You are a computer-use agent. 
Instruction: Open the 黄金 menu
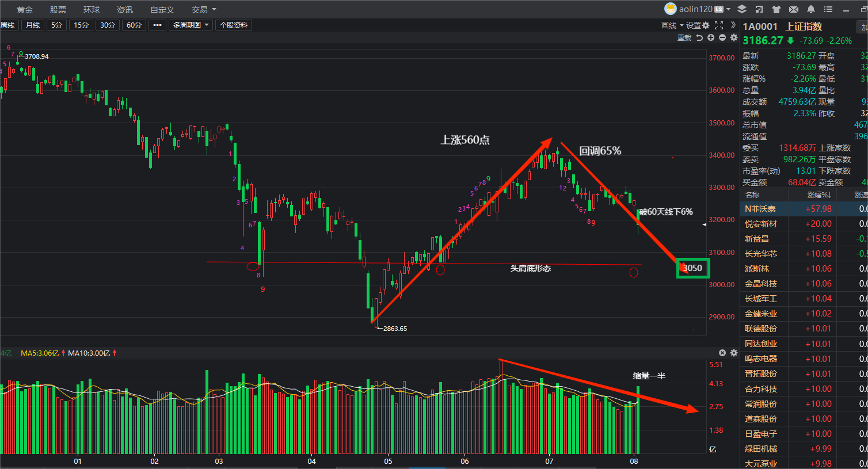tap(25, 10)
